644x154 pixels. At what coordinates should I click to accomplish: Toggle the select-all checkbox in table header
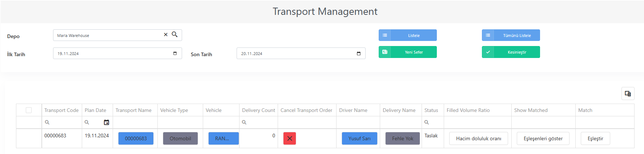pyautogui.click(x=29, y=110)
